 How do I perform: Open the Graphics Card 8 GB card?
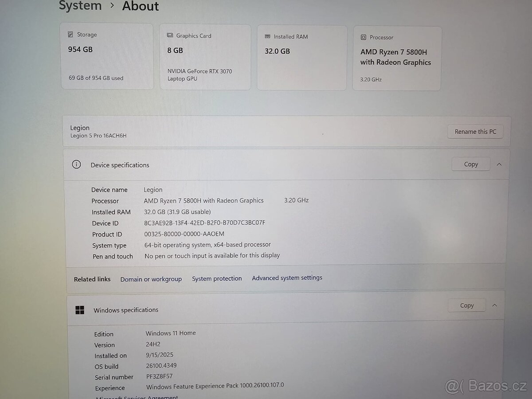205,57
